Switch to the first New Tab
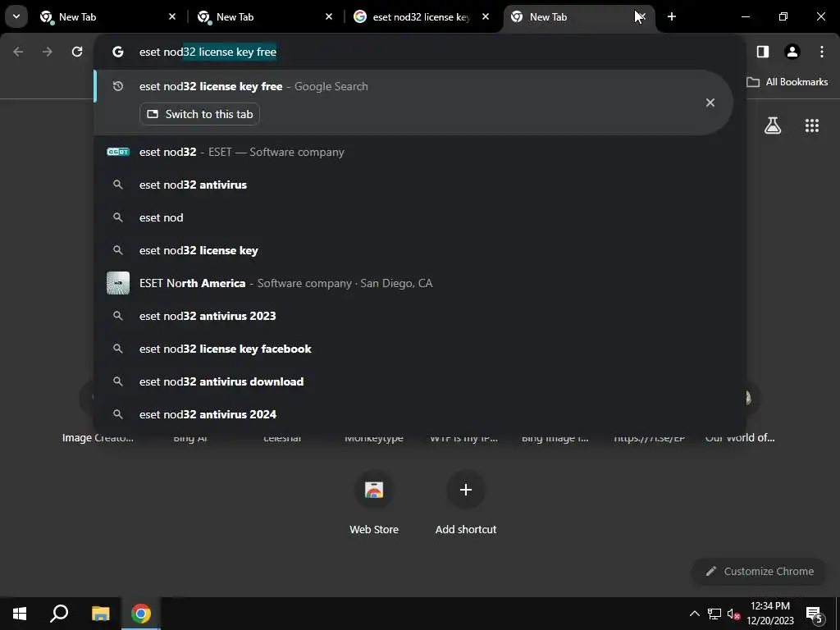The image size is (840, 630). point(106,16)
